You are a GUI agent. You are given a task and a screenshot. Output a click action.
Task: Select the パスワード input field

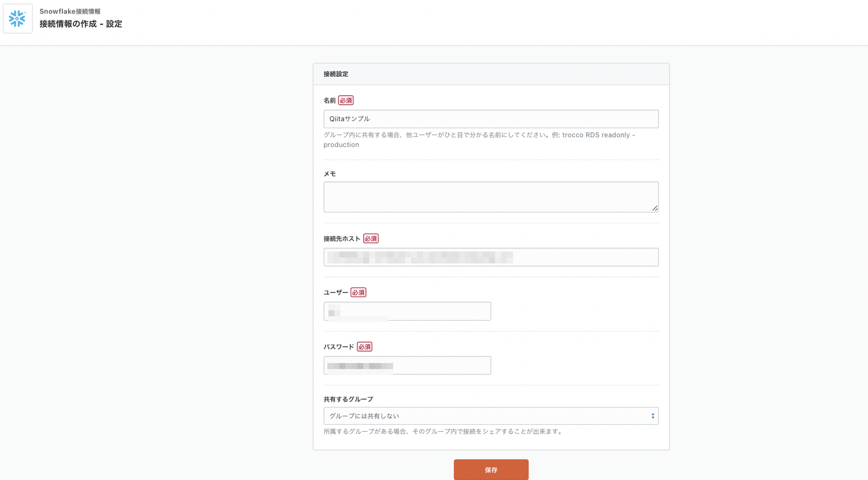point(407,365)
